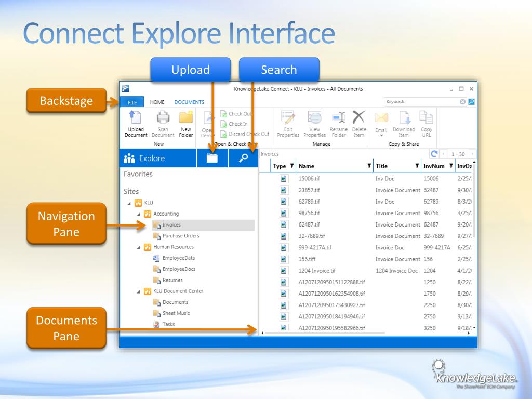Select the EmployeeDocs library
Viewport: 532px width, 399px height.
pos(179,269)
